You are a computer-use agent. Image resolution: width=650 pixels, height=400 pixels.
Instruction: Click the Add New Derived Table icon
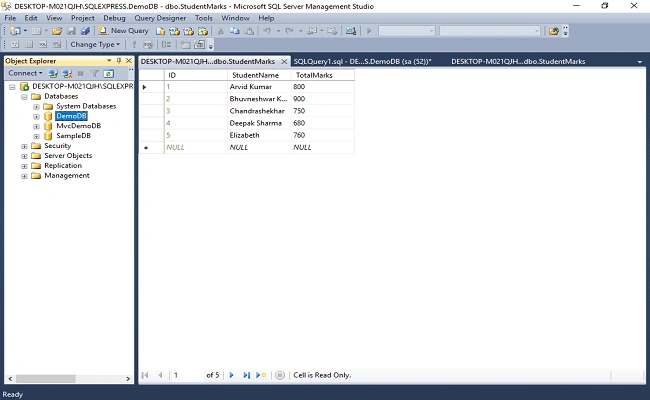(199, 44)
